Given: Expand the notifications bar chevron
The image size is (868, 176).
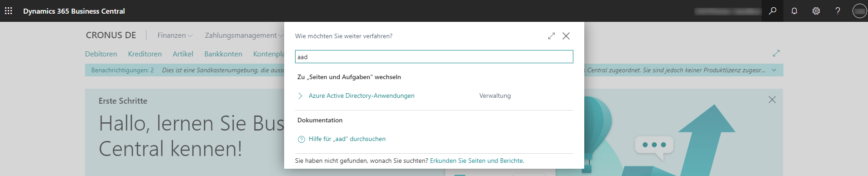Looking at the screenshot, I should [x=774, y=70].
